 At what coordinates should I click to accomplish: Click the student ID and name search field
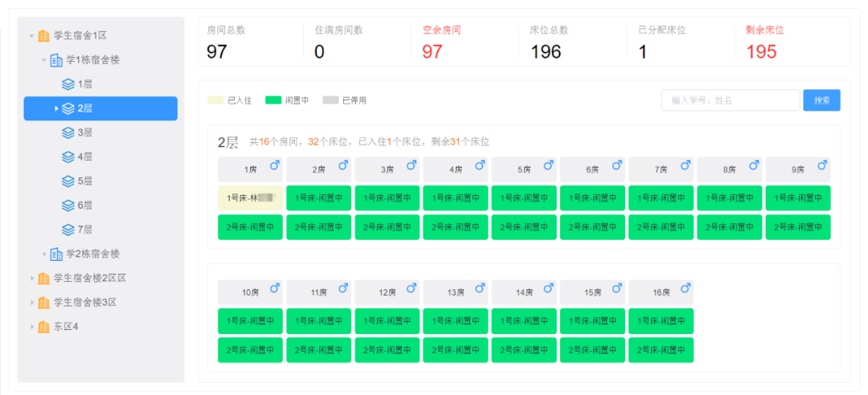[x=729, y=100]
